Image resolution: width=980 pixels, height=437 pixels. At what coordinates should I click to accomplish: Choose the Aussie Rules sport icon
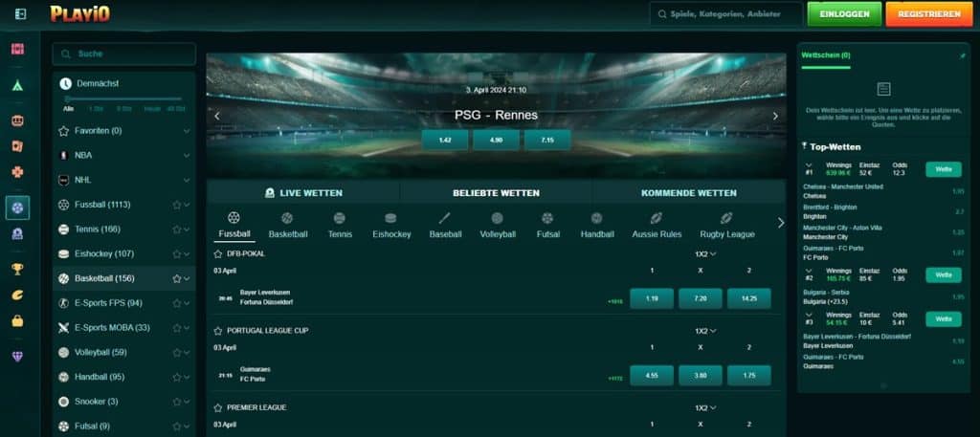click(x=657, y=219)
